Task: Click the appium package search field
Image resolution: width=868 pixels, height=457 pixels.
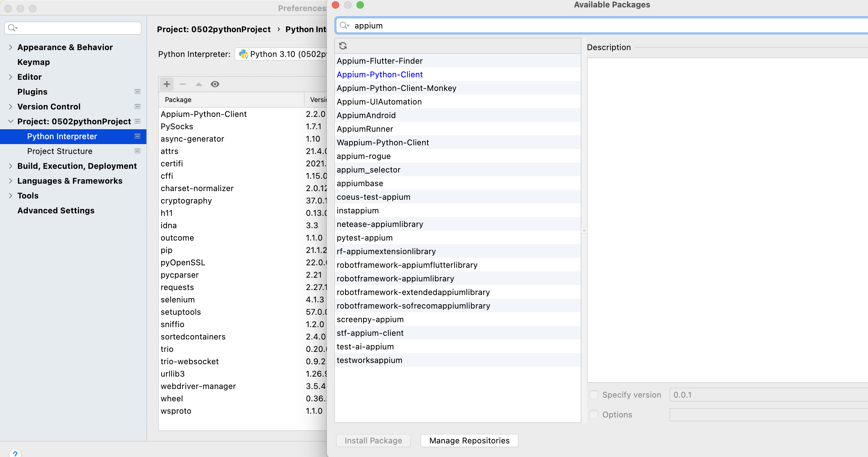Action: [x=601, y=26]
